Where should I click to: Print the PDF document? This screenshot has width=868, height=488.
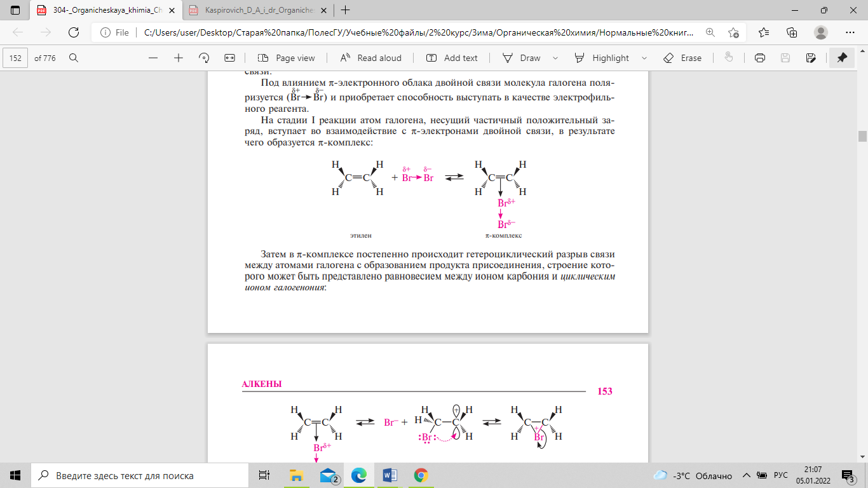[x=759, y=58]
